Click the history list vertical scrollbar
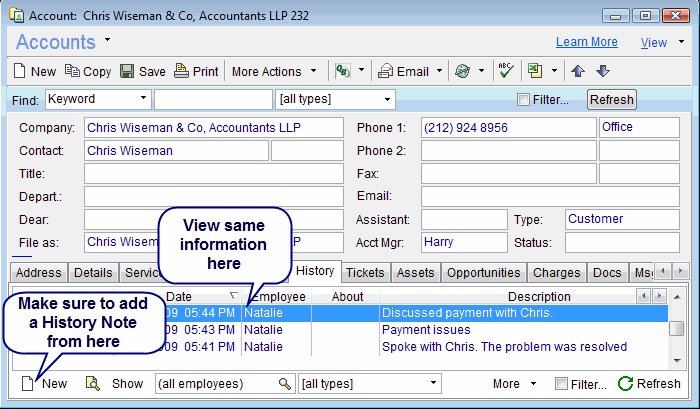The height and width of the screenshot is (409, 700). 677,329
